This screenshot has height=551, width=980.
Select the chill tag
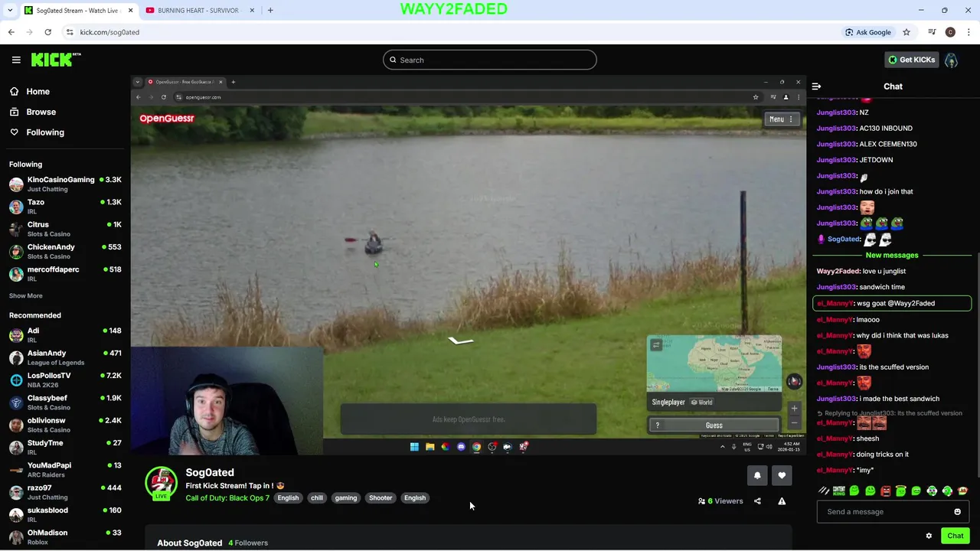pyautogui.click(x=316, y=498)
